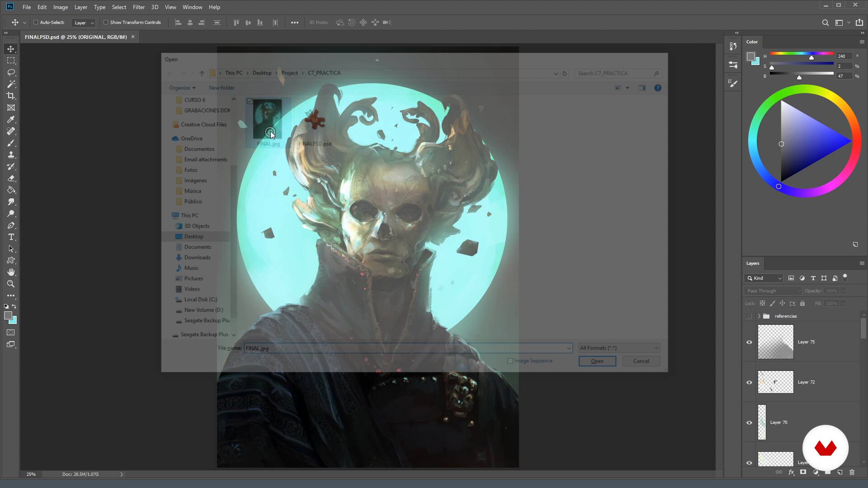Open Auto-Select Layer dropdown
Image resolution: width=868 pixels, height=488 pixels.
click(x=84, y=23)
